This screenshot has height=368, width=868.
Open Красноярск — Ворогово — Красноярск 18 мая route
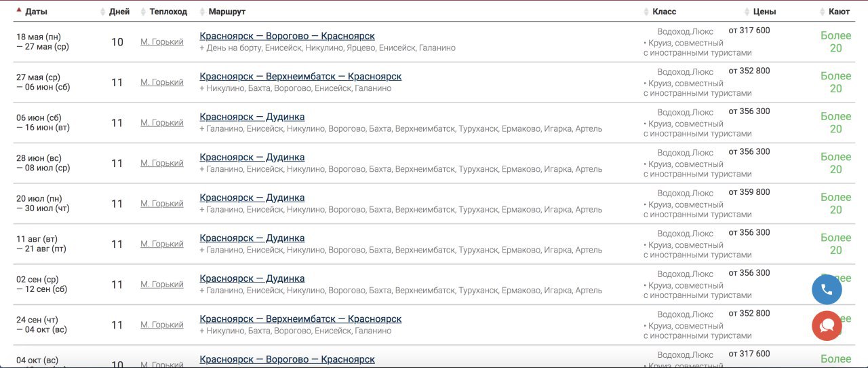click(x=287, y=36)
